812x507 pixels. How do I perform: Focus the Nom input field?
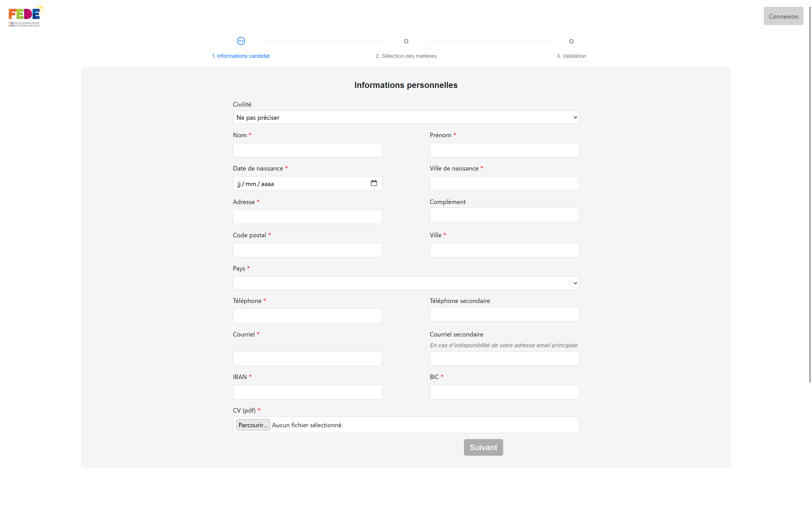[x=307, y=150]
